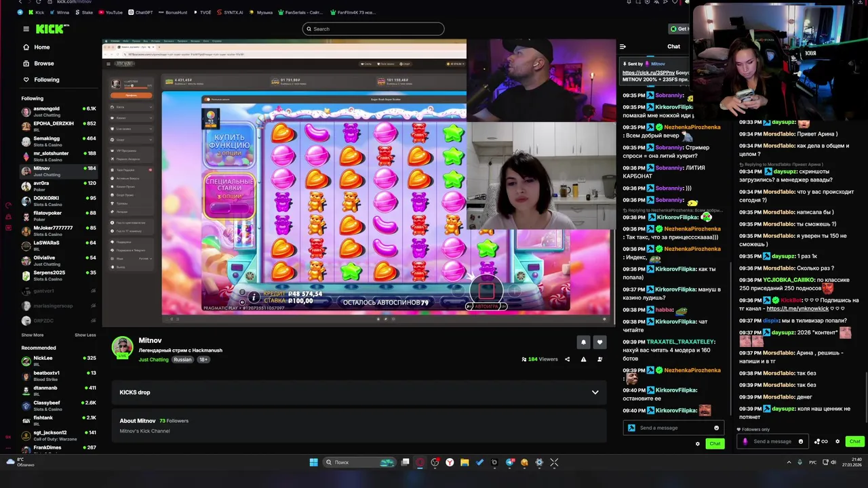
Task: Open the Telegram bookmark icon
Action: [x=20, y=12]
